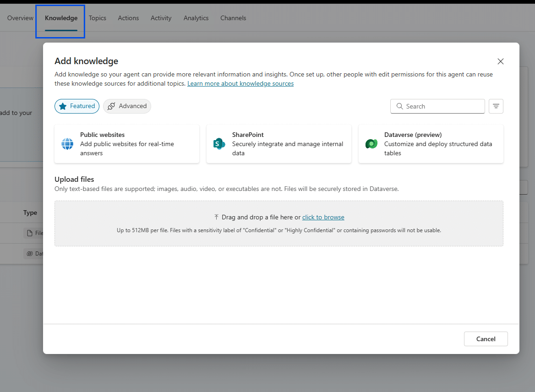This screenshot has width=535, height=392.
Task: Go to the Overview tab
Action: point(20,18)
